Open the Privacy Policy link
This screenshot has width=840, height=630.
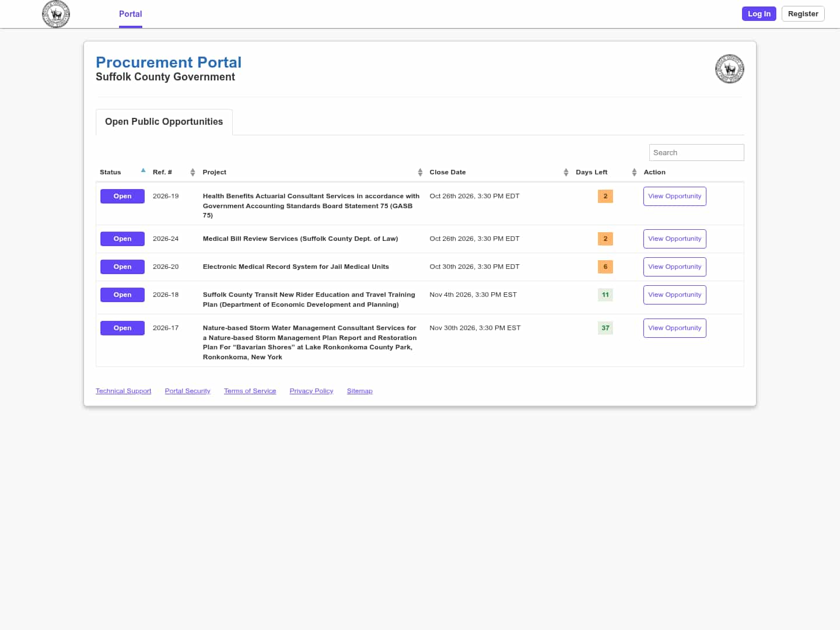pyautogui.click(x=311, y=391)
